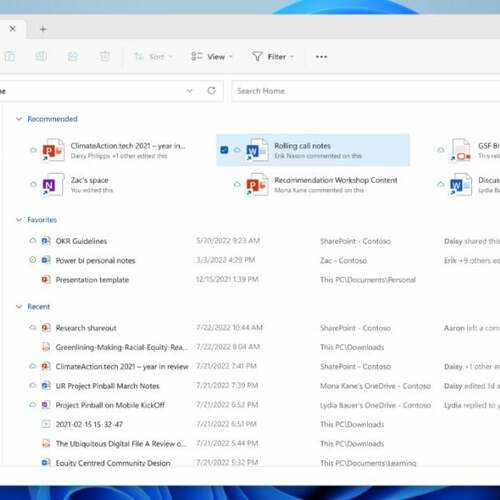The width and height of the screenshot is (500, 500).
Task: Select the 'Presentation template' file name
Action: click(x=92, y=280)
